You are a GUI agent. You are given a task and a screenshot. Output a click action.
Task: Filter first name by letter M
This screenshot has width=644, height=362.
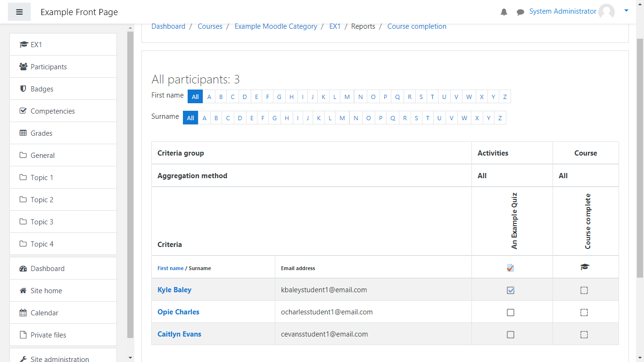click(347, 97)
